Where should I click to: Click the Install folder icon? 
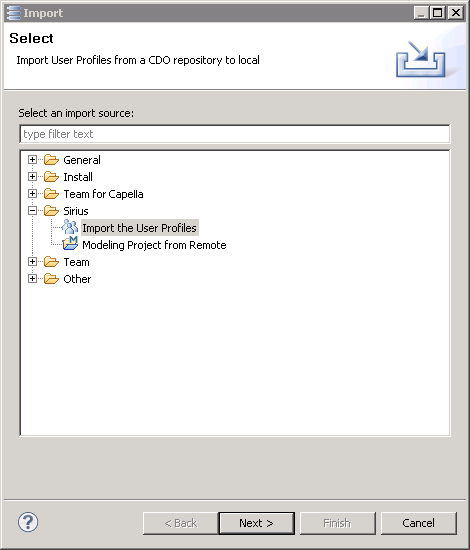[51, 177]
